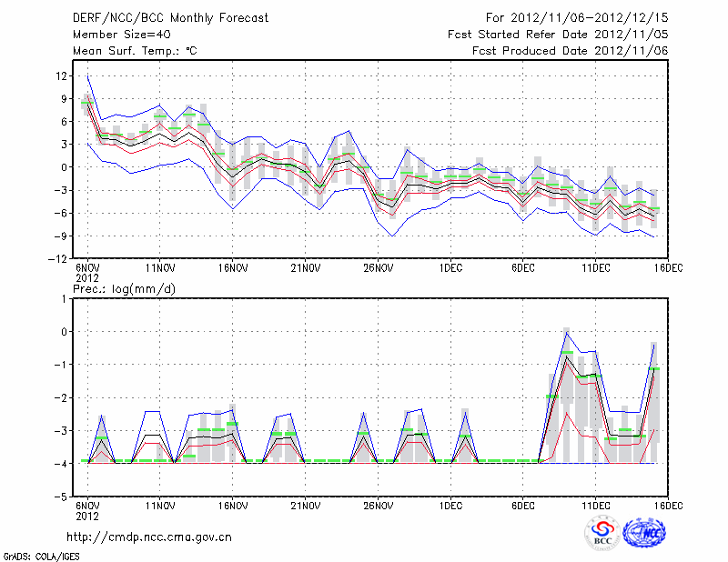This screenshot has width=728, height=562.
Task: Click 1DEC label on precipitation chart axis
Action: 450,506
